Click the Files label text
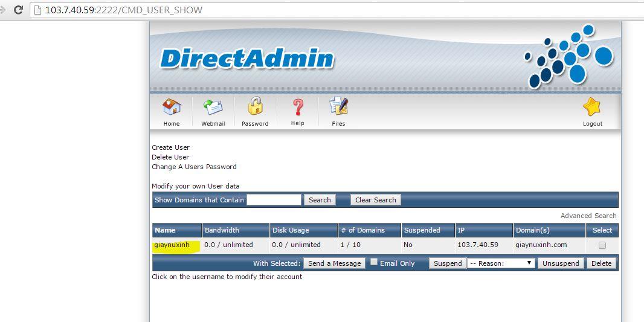The image size is (644, 322). [x=338, y=124]
